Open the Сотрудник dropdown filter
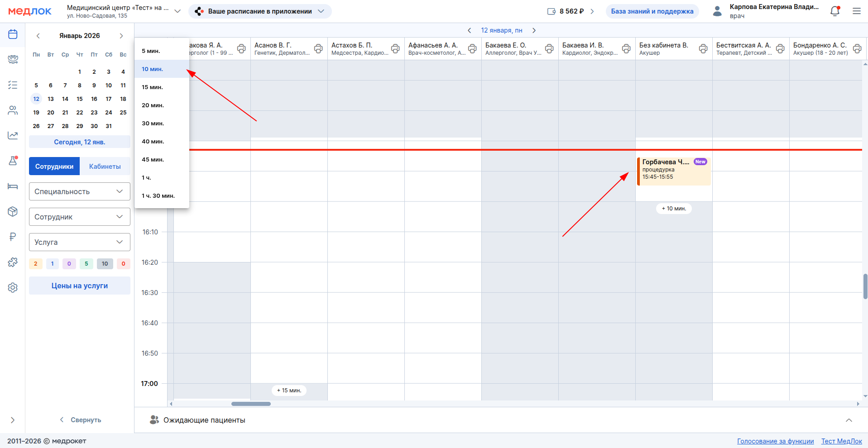868x448 pixels. click(x=79, y=217)
